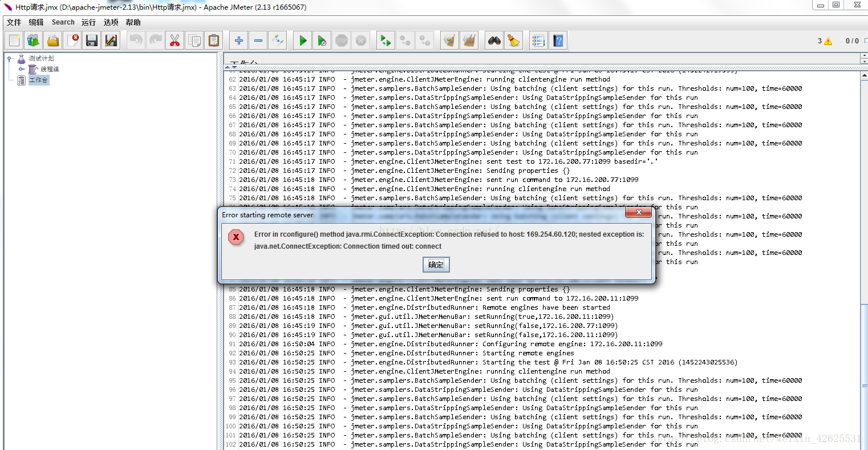Select the 测试计划 tree item
This screenshot has height=450, width=868.
(x=41, y=58)
